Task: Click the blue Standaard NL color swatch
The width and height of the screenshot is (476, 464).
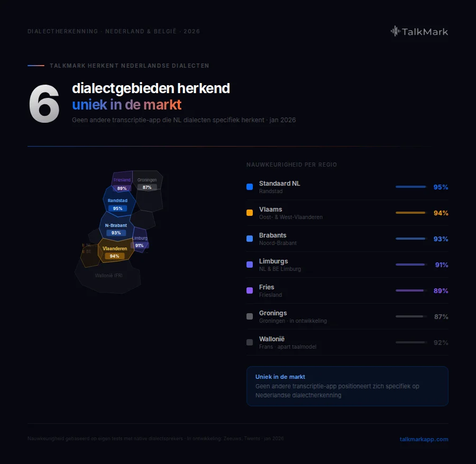Action: 250,187
